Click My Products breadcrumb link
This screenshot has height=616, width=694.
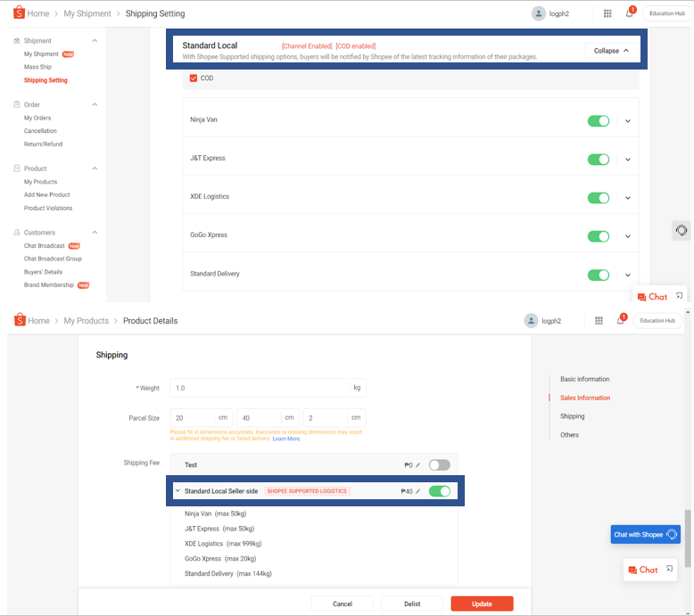(87, 321)
